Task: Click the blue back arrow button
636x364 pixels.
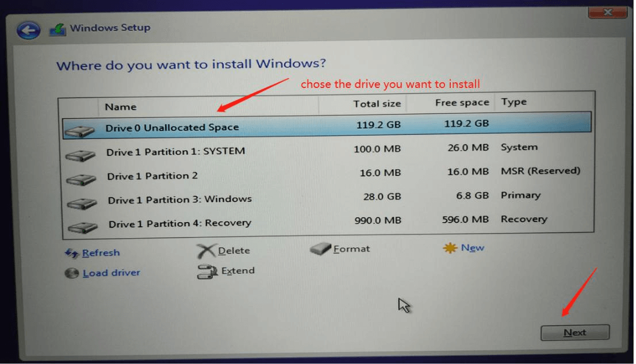Action: tap(28, 30)
